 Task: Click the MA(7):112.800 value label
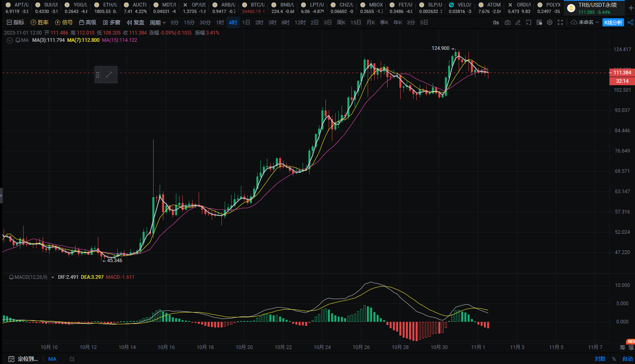[x=83, y=40]
